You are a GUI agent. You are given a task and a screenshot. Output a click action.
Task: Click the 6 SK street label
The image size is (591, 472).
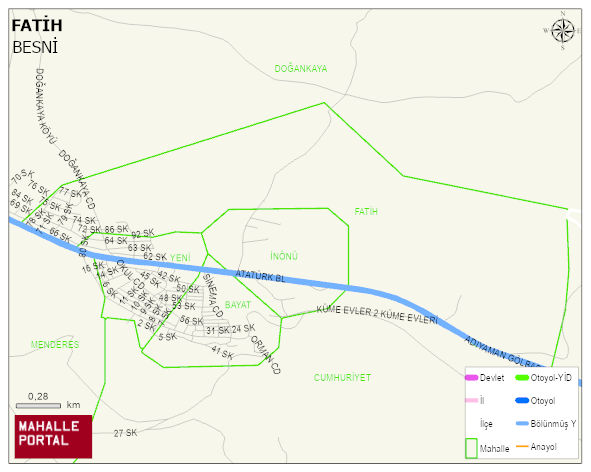pyautogui.click(x=110, y=290)
